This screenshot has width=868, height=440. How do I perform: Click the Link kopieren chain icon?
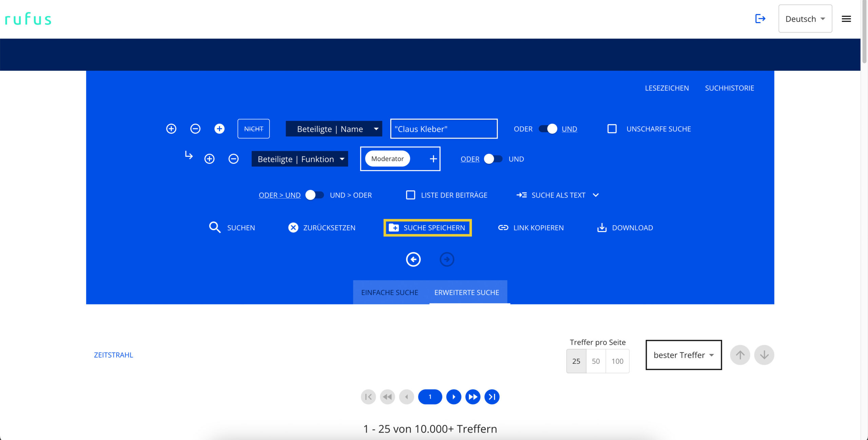(503, 228)
